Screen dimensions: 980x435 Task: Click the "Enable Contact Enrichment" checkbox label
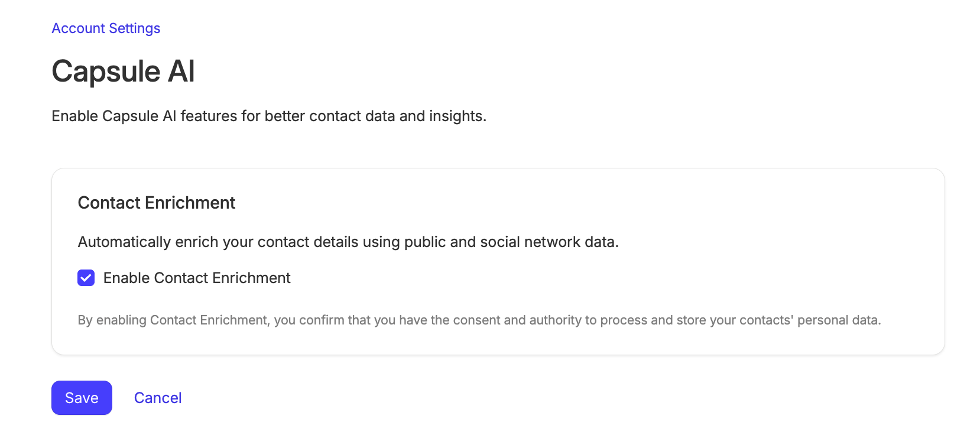point(197,278)
